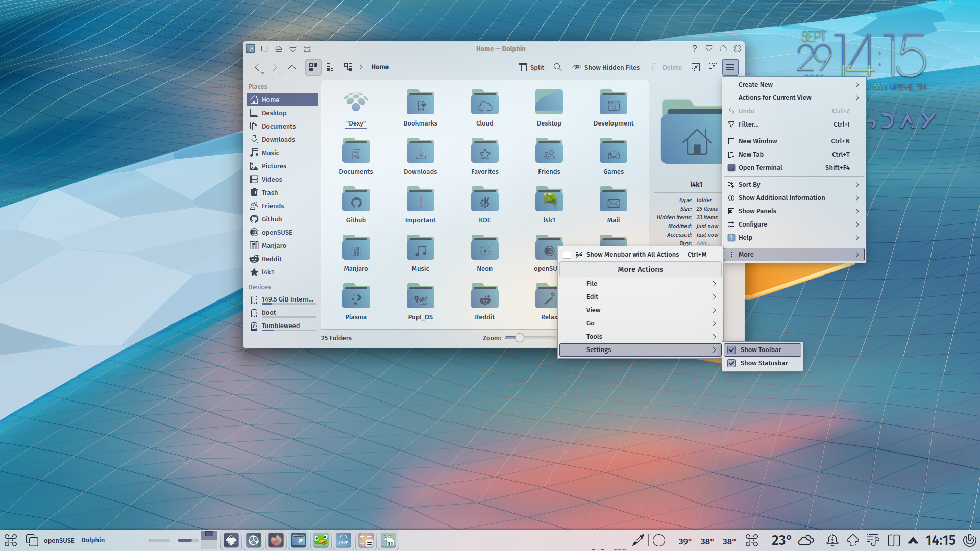
Task: Go back with the left arrow
Action: (257, 67)
